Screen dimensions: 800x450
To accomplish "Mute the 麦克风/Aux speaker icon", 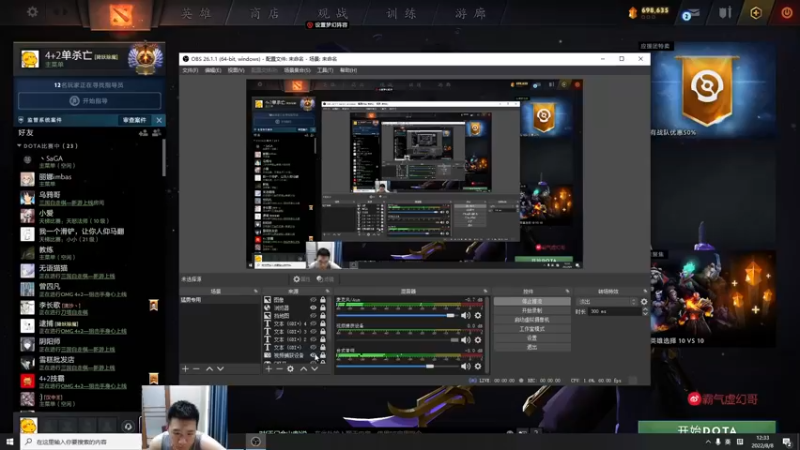I will 465,315.
